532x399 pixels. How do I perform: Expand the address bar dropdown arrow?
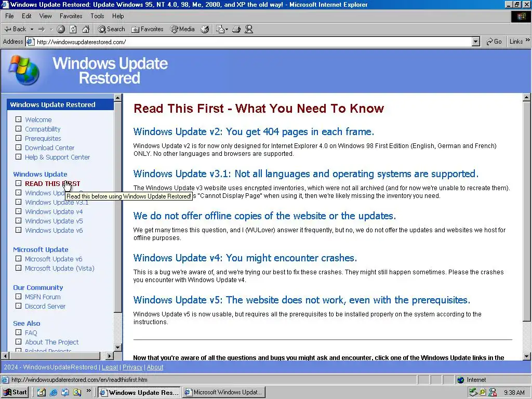coord(476,42)
